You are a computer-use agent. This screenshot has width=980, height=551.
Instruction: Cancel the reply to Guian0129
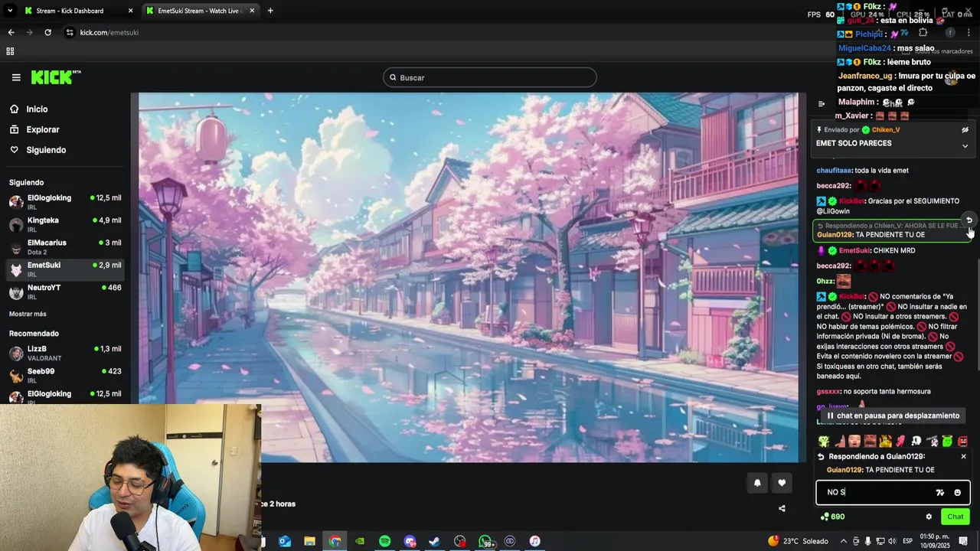pos(963,456)
